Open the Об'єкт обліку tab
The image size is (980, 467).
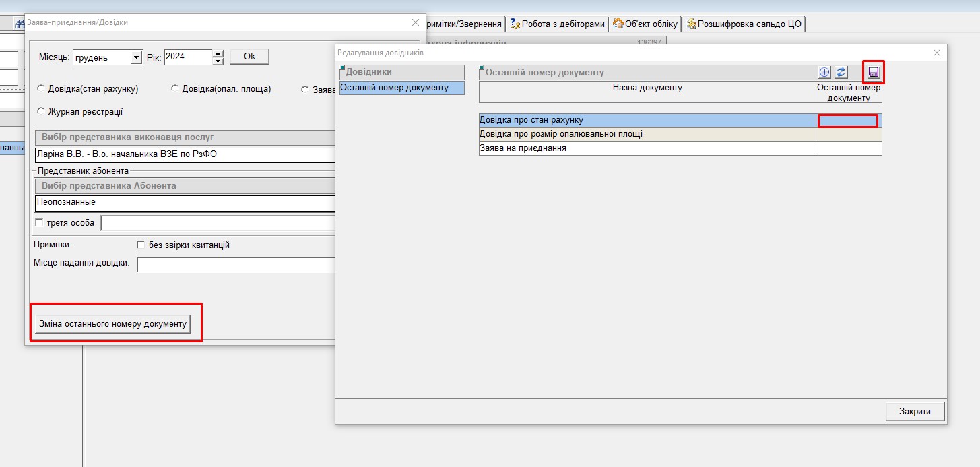(x=645, y=24)
